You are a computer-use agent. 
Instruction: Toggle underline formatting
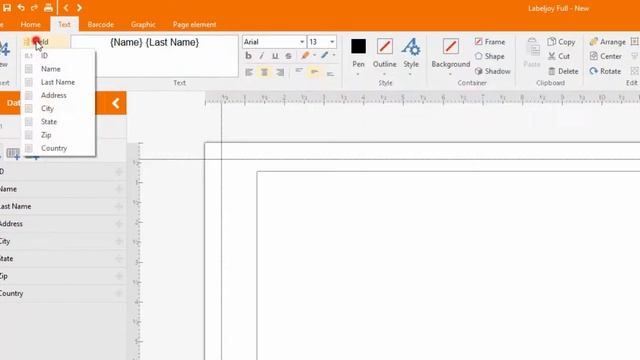[275, 56]
